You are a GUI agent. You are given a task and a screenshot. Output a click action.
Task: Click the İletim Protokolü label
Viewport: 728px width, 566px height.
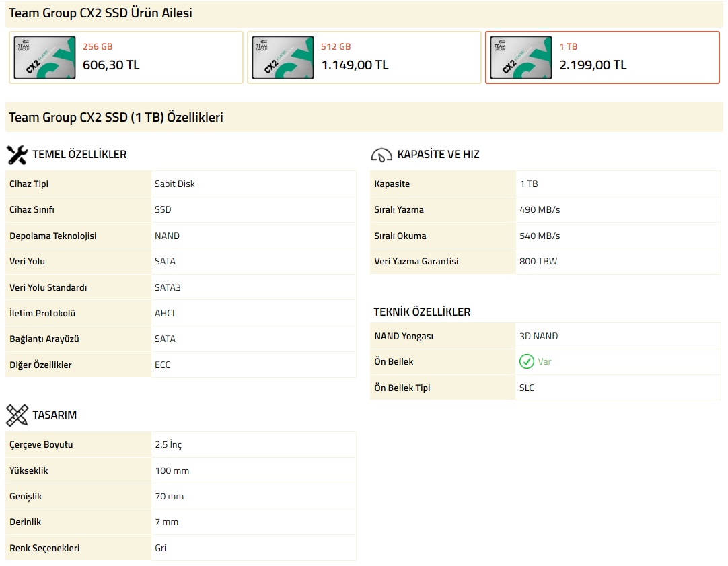42,313
